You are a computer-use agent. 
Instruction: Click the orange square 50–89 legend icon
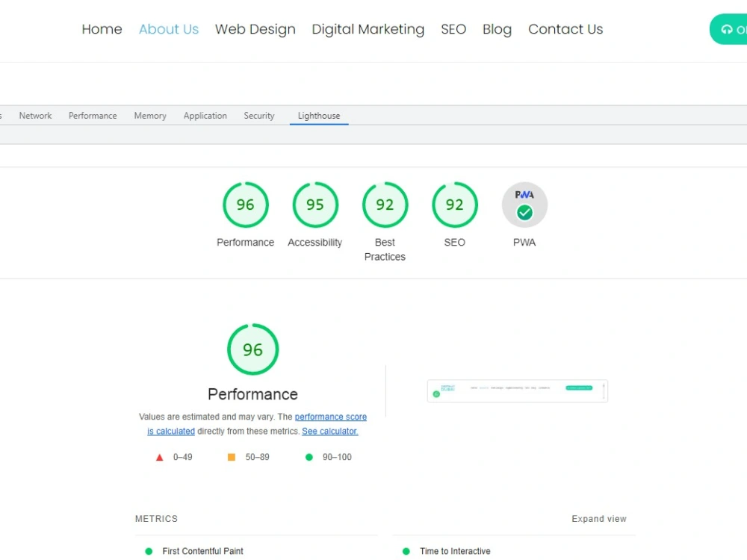point(232,457)
